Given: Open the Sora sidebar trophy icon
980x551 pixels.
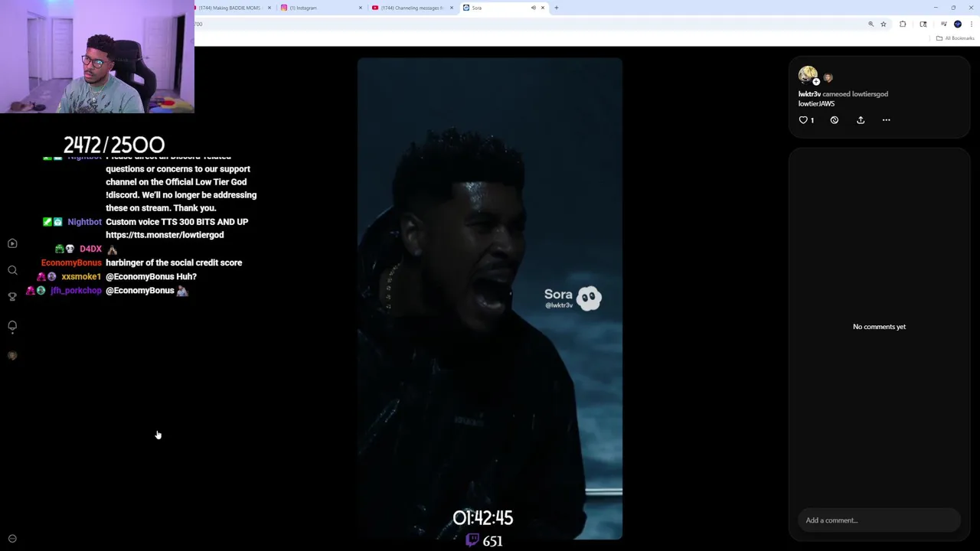Looking at the screenshot, I should [x=12, y=297].
